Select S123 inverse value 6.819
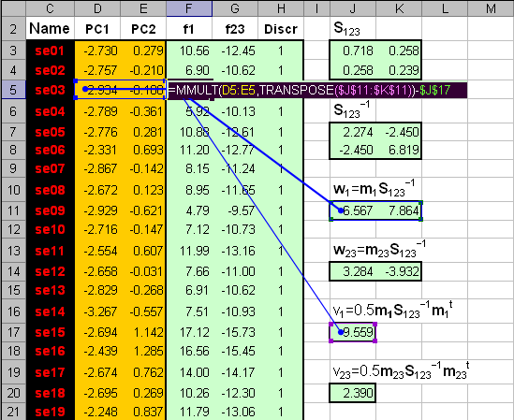514x420 pixels. (x=399, y=150)
